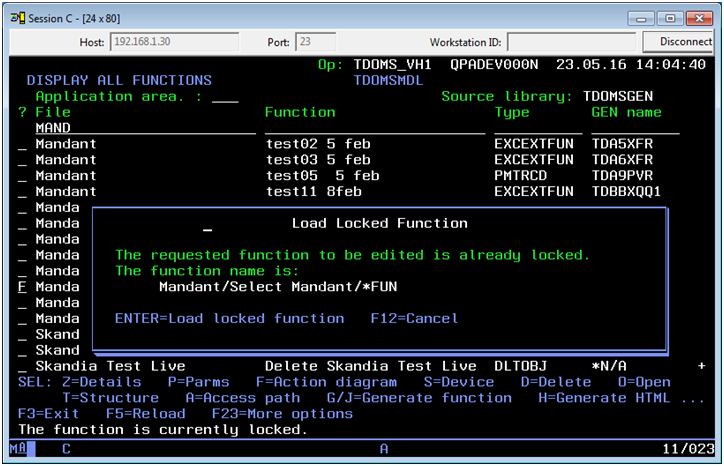Click the selection field for test11 8feb row

click(x=22, y=192)
